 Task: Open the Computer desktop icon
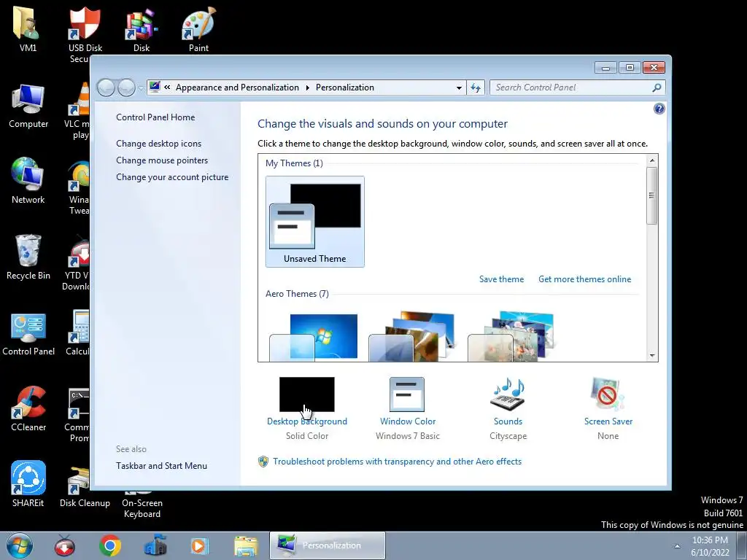click(x=28, y=106)
